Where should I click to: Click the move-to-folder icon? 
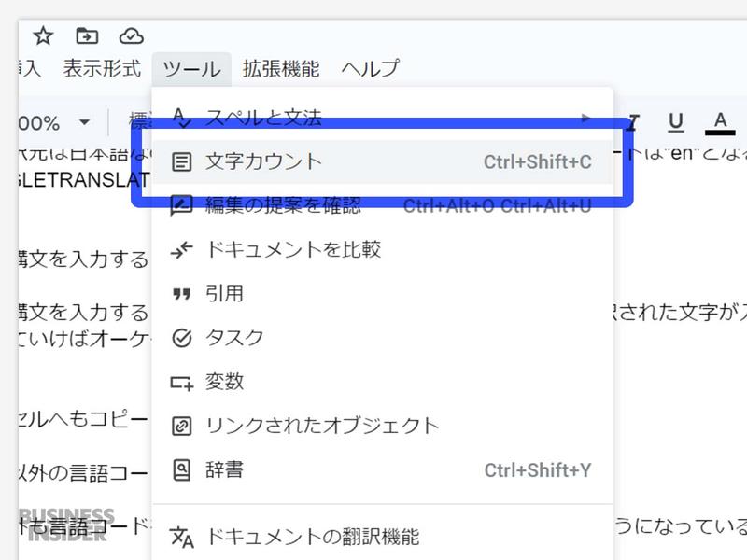87,35
